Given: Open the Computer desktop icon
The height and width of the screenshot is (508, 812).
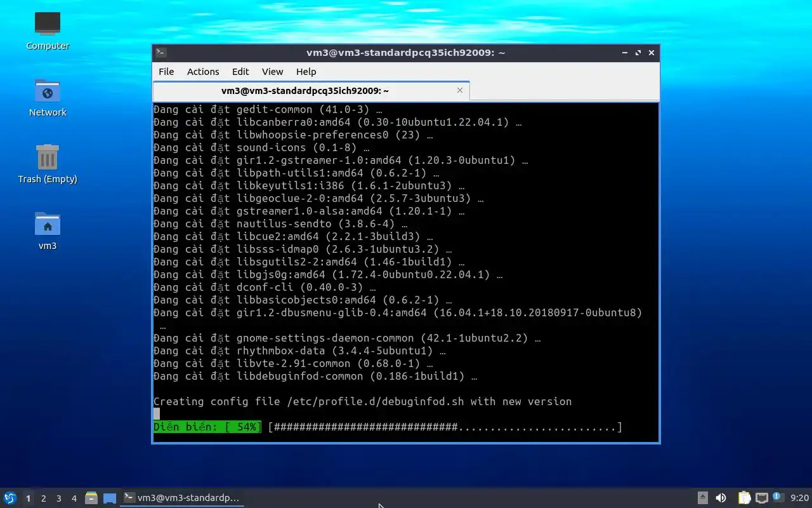Looking at the screenshot, I should [x=48, y=30].
